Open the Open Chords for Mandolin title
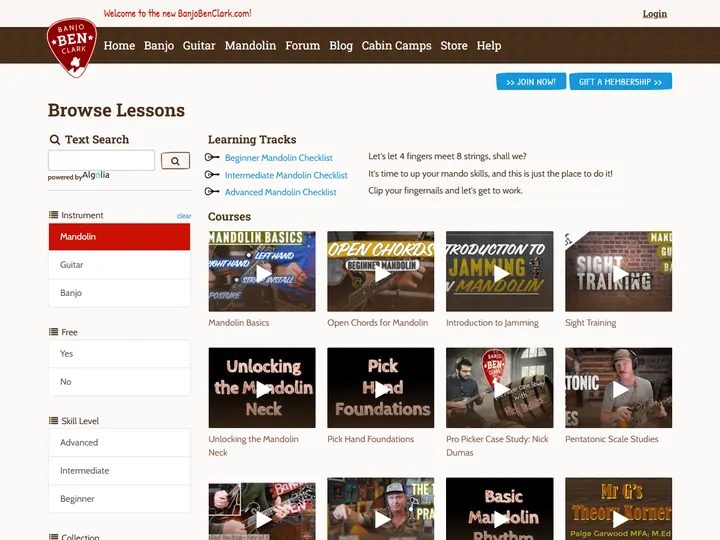The width and height of the screenshot is (720, 540). click(x=377, y=323)
